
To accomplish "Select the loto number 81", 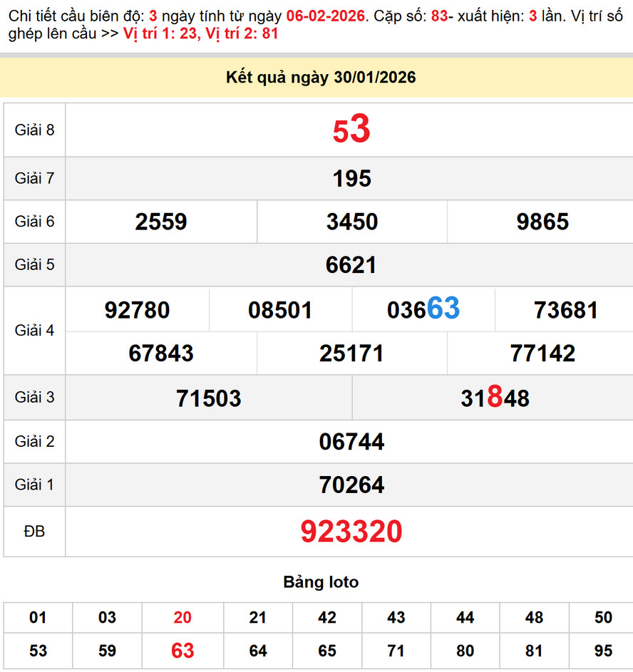I will [535, 650].
